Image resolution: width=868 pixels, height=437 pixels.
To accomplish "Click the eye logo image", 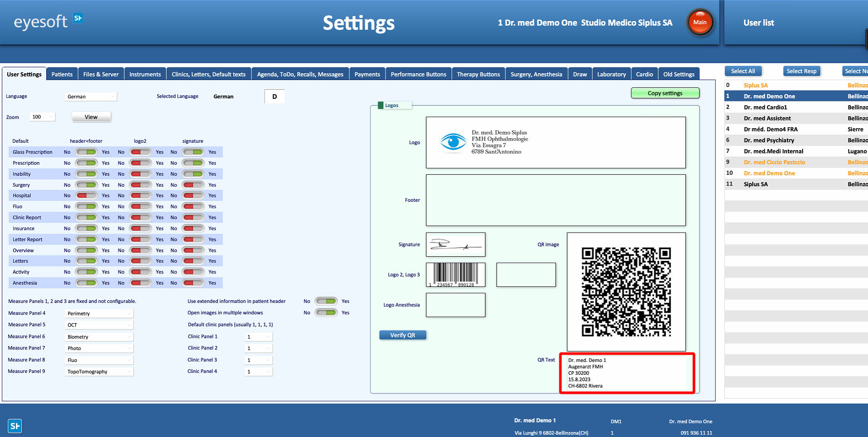I will [453, 142].
